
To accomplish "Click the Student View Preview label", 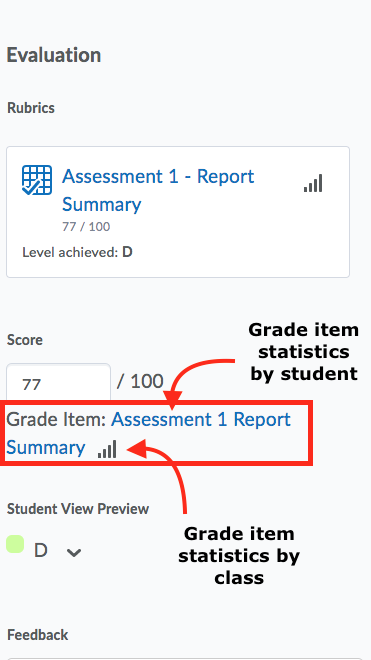I will click(78, 509).
